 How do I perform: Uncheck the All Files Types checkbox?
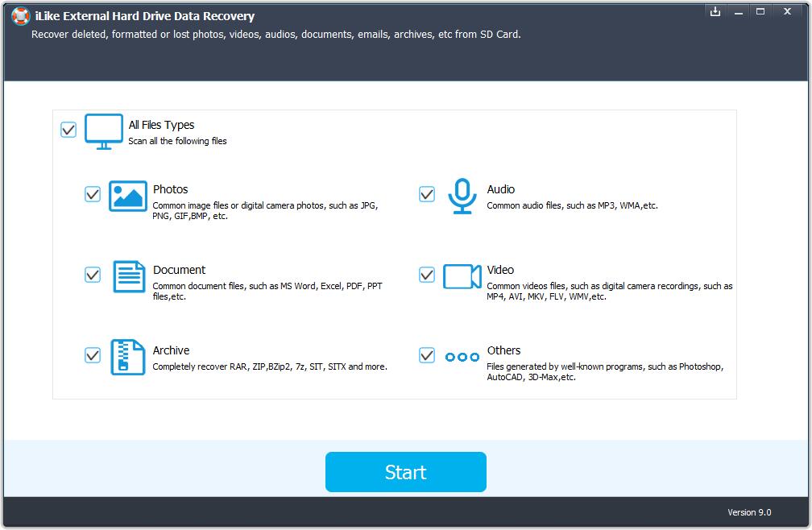click(68, 129)
